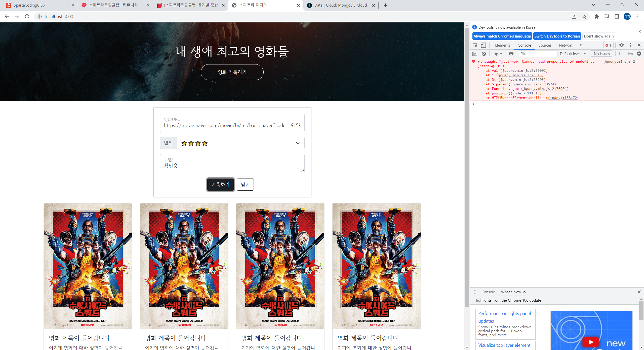Screen dimensions: 644x350
Task: Clear the console
Action: tap(484, 54)
